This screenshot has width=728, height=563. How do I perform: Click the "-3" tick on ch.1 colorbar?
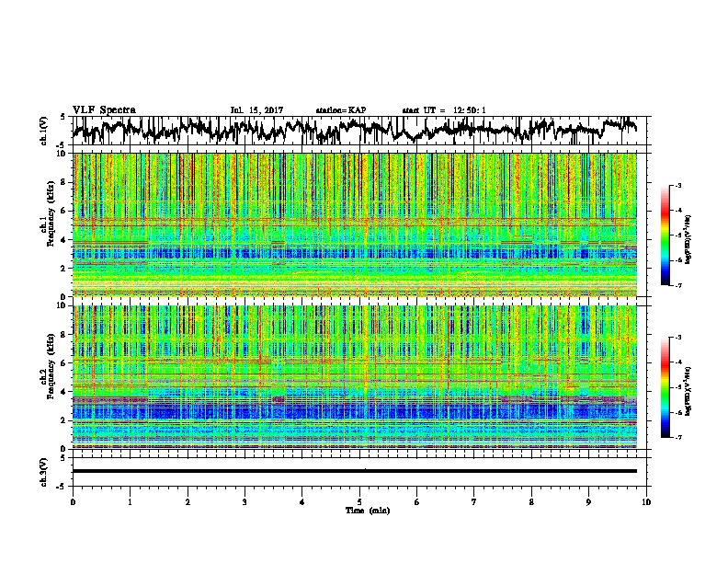677,186
